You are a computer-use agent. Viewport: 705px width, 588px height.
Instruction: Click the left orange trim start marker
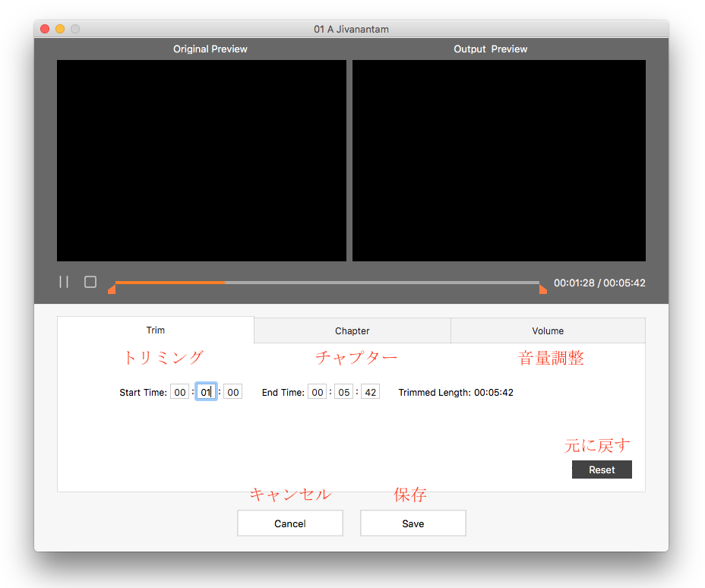tap(112, 289)
